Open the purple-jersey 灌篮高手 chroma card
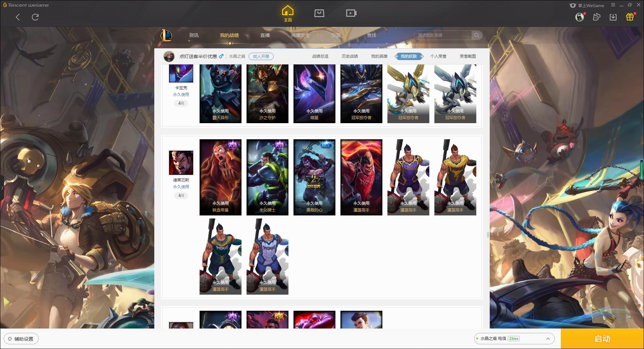Image resolution: width=644 pixels, height=349 pixels. (408, 177)
